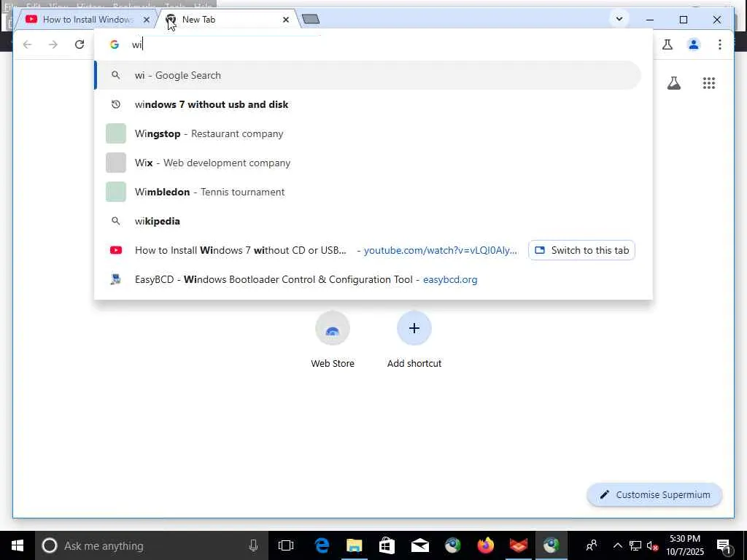Open Task View in taskbar

click(x=286, y=545)
